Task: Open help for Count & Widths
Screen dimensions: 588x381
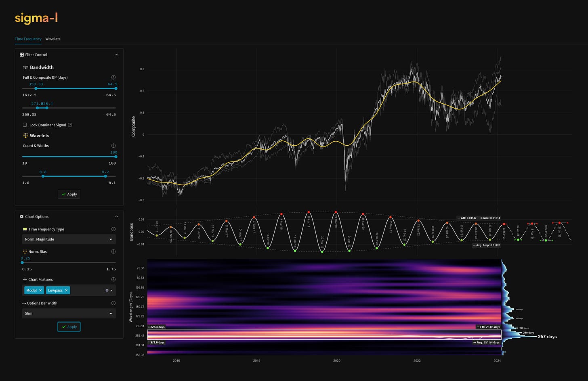Action: tap(113, 146)
